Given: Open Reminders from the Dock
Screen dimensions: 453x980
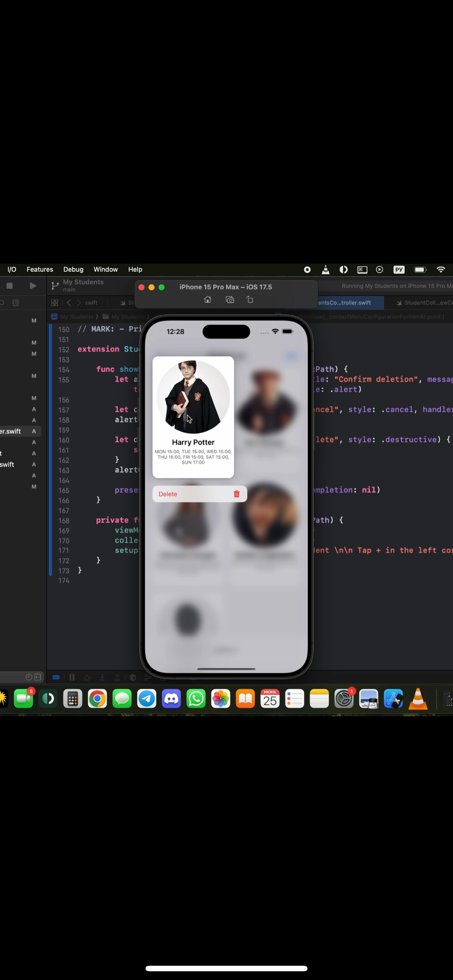Looking at the screenshot, I should point(295,699).
